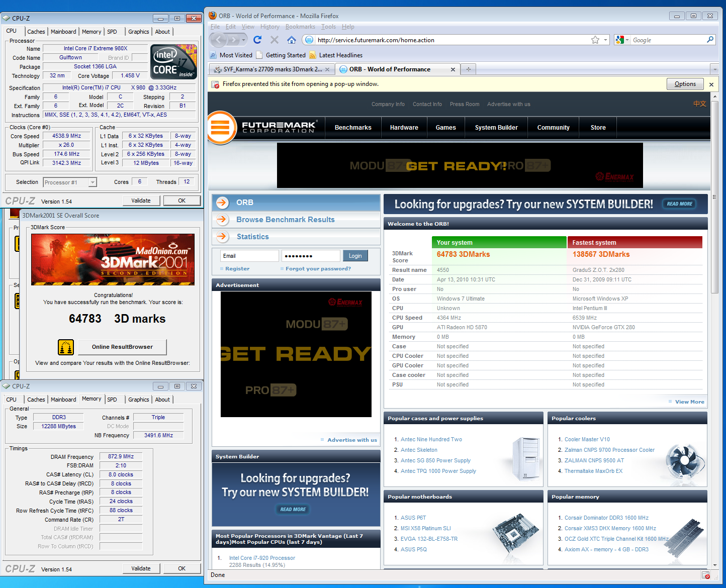Click the Google search input box
This screenshot has height=588, width=726.
point(668,40)
